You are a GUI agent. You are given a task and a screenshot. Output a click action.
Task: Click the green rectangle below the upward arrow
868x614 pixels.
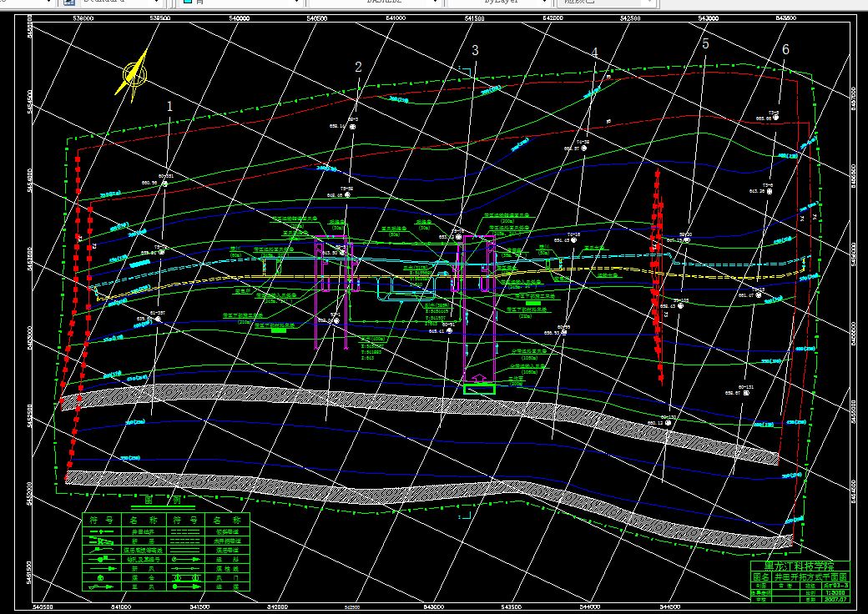coord(479,390)
